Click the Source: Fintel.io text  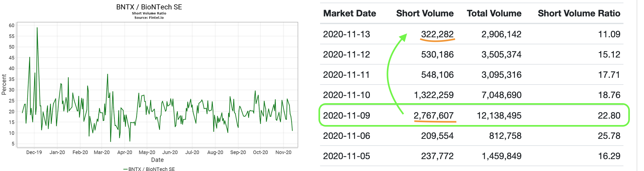pyautogui.click(x=149, y=18)
